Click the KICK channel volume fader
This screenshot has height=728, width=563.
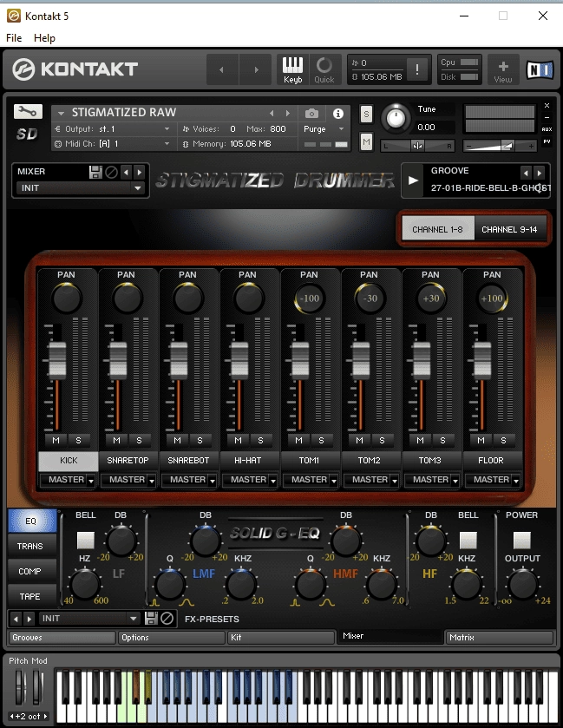click(x=57, y=360)
